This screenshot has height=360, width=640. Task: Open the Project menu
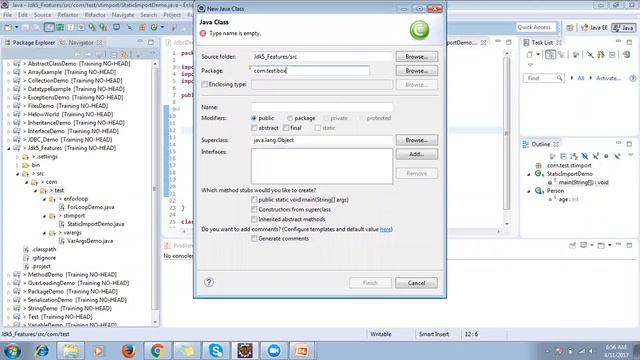click(x=172, y=15)
